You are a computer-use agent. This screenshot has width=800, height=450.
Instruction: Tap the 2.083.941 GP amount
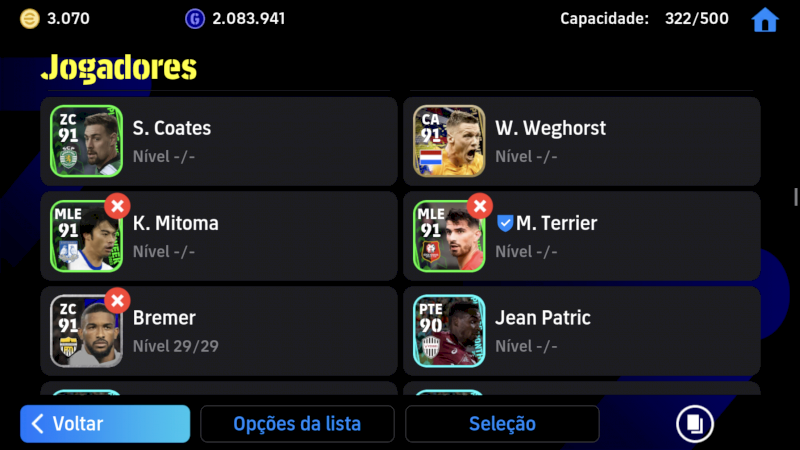248,19
